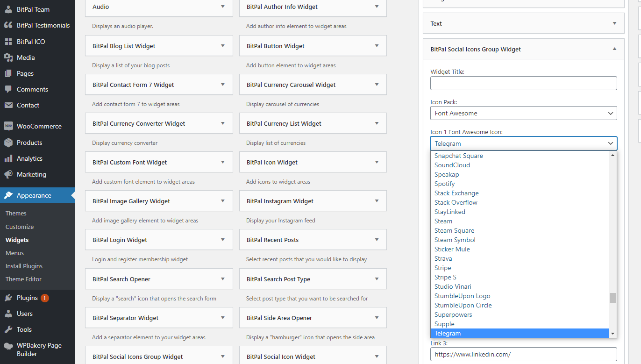Viewport: 641px width, 364px height.
Task: Select StumbleUpon Circle from the list
Action: pyautogui.click(x=520, y=305)
